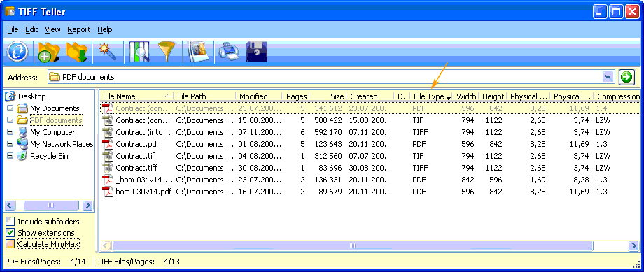Click TIFF icon of Contract.tif row

(x=108, y=157)
